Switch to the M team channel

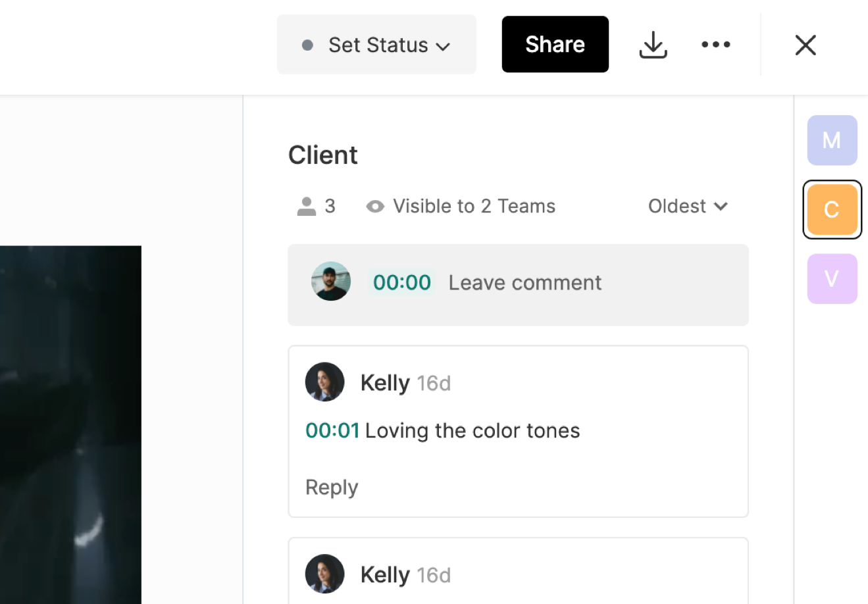click(832, 140)
